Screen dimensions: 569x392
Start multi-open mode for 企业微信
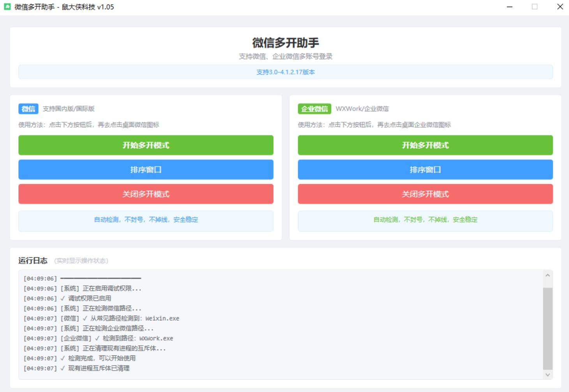pos(425,145)
